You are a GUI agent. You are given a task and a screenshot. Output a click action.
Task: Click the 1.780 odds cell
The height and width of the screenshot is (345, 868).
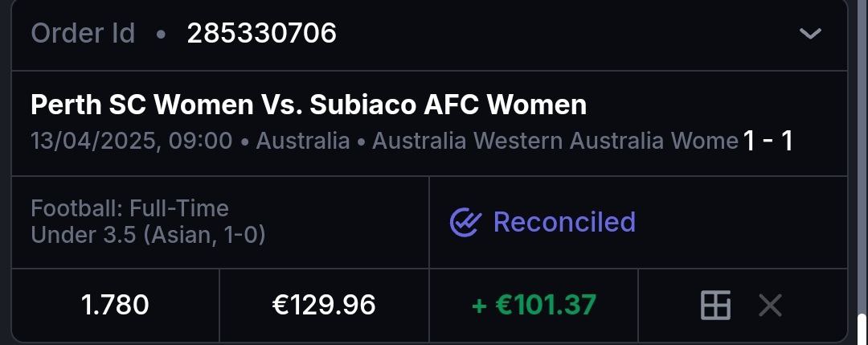point(115,306)
